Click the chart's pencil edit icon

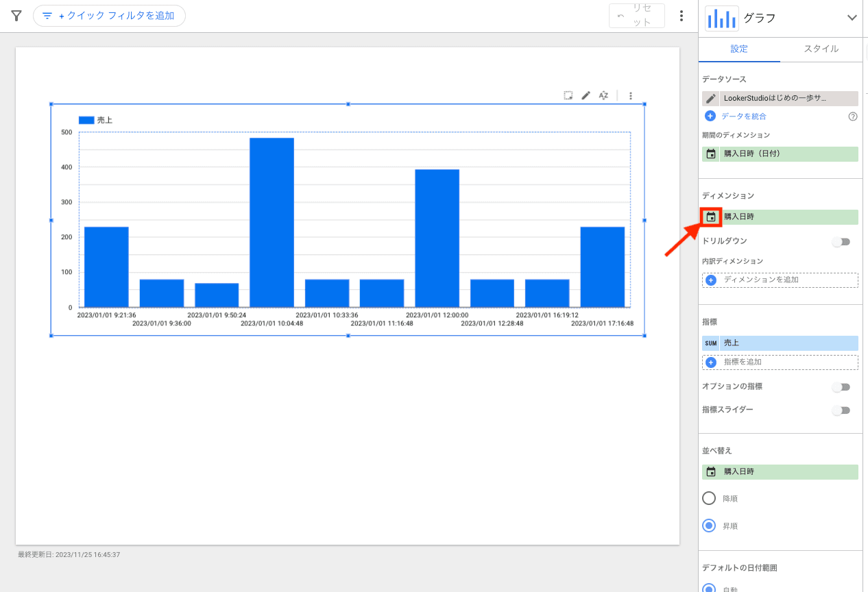586,95
